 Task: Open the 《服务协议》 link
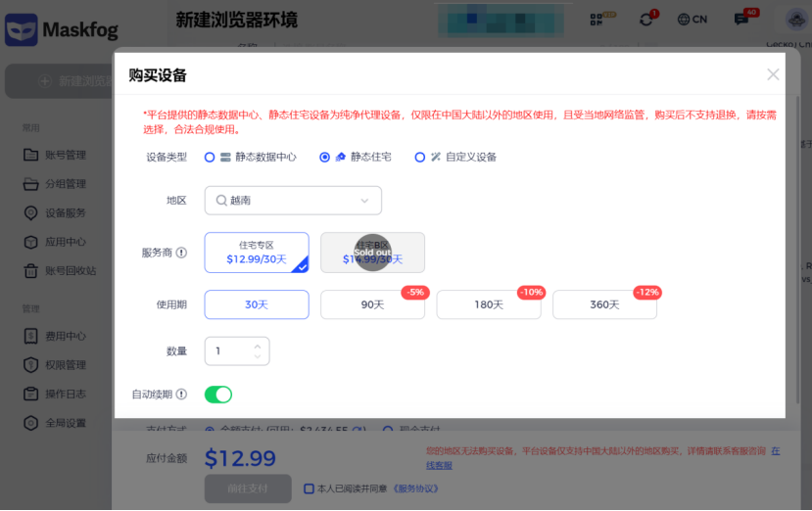click(x=415, y=488)
